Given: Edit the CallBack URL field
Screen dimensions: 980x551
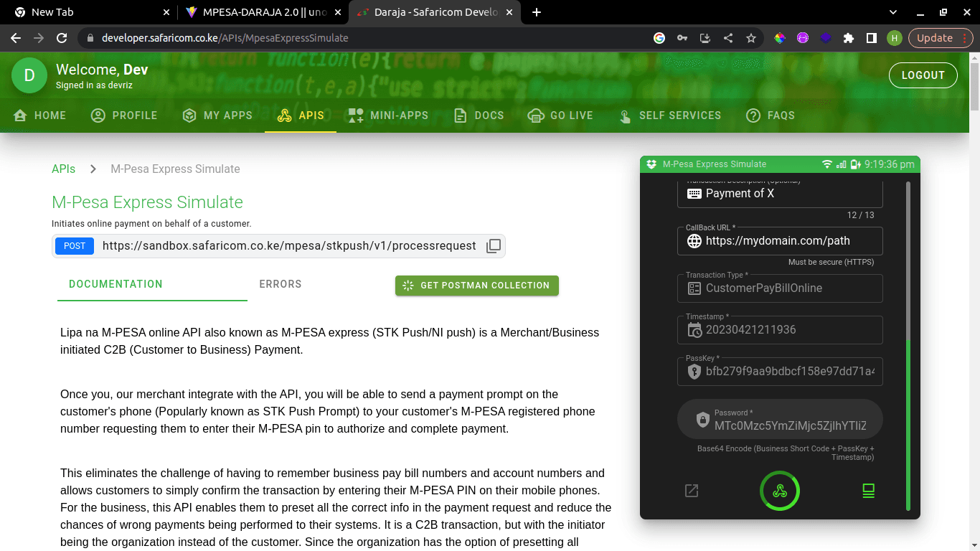Looking at the screenshot, I should pos(788,241).
